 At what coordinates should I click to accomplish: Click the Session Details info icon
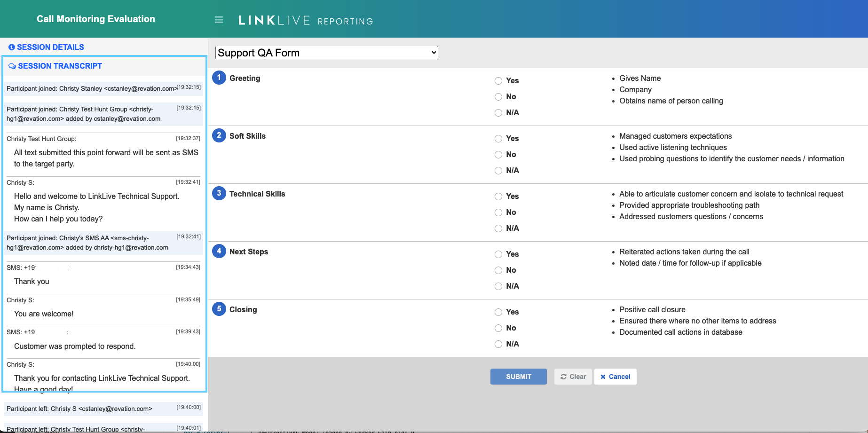(12, 47)
